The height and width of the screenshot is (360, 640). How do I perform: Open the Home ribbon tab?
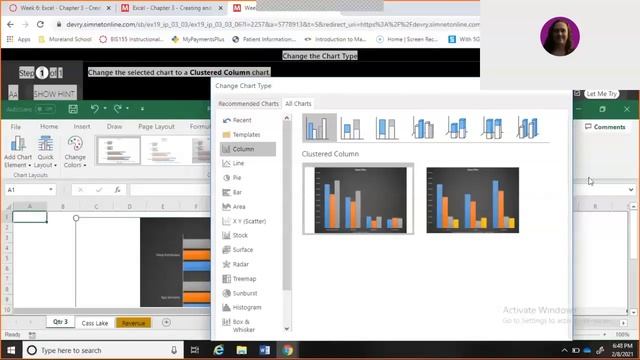click(x=49, y=127)
